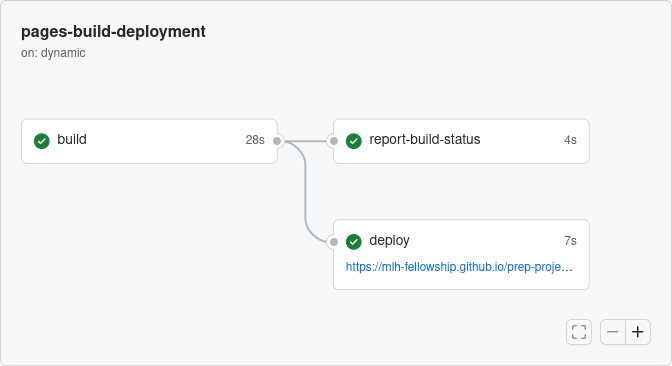
Task: Open the build job card
Action: point(149,141)
